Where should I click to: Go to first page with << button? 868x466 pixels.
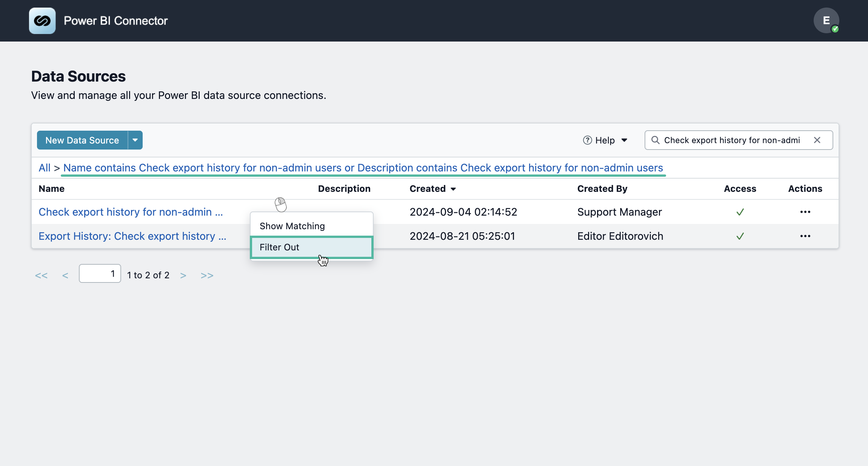(x=41, y=275)
